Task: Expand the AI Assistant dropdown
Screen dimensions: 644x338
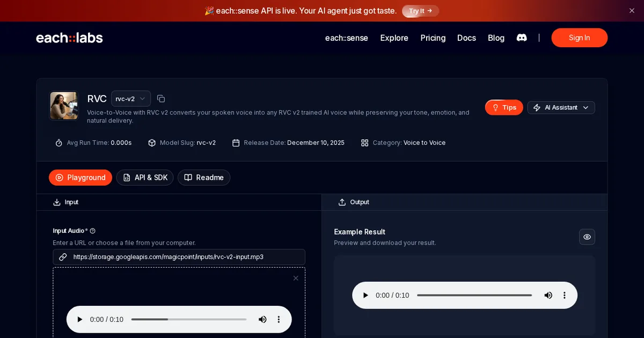Action: pyautogui.click(x=561, y=107)
